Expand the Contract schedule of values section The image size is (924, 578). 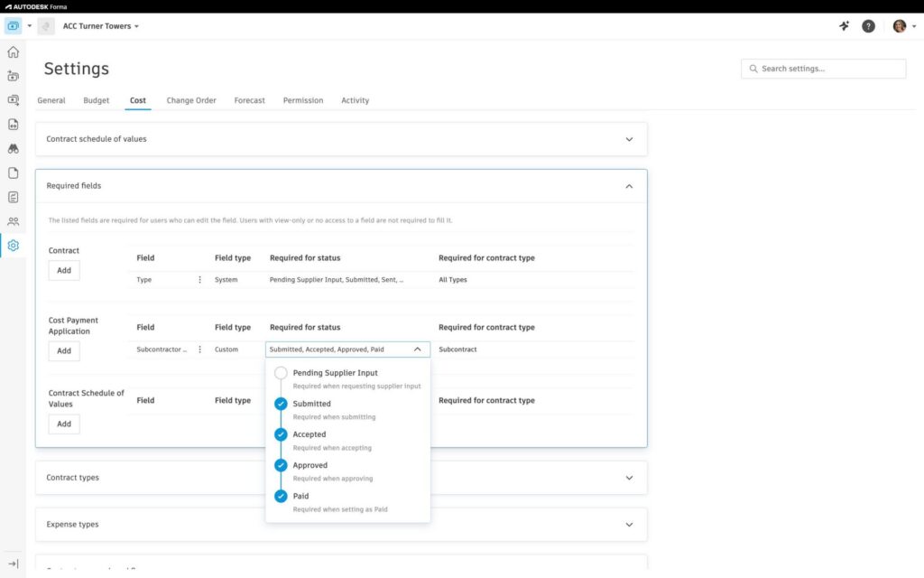pos(629,139)
